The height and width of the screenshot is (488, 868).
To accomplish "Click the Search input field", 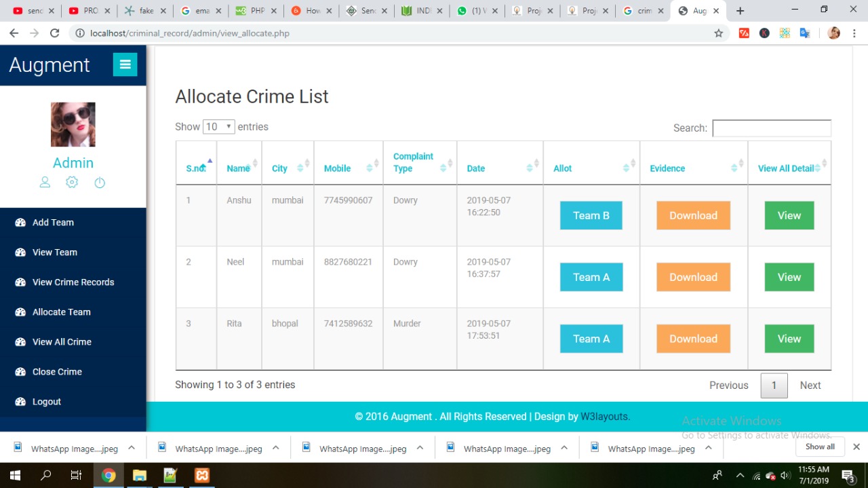I will (x=771, y=128).
